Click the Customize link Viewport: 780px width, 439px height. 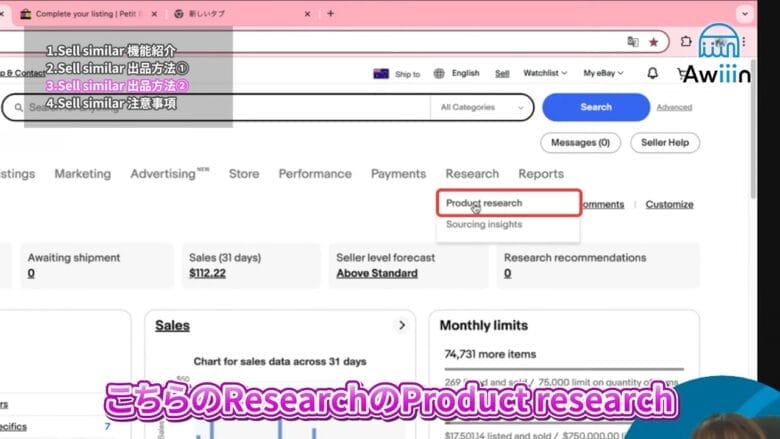669,204
